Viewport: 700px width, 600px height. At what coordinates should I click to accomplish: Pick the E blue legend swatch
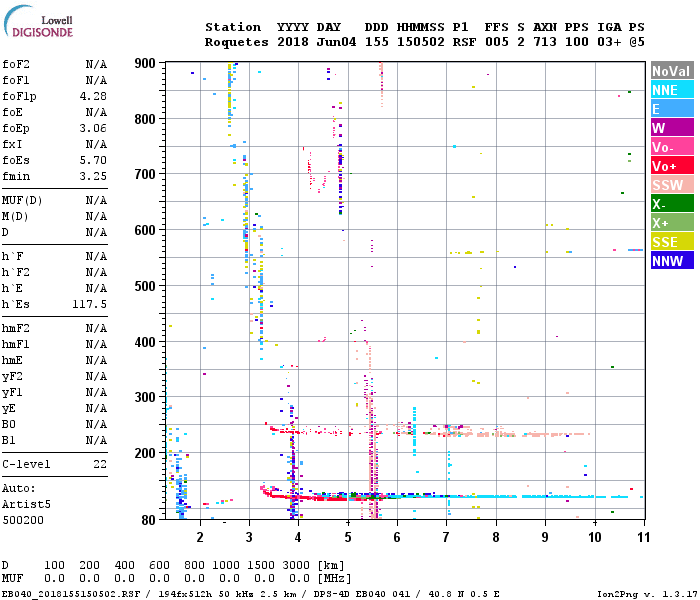tap(669, 109)
